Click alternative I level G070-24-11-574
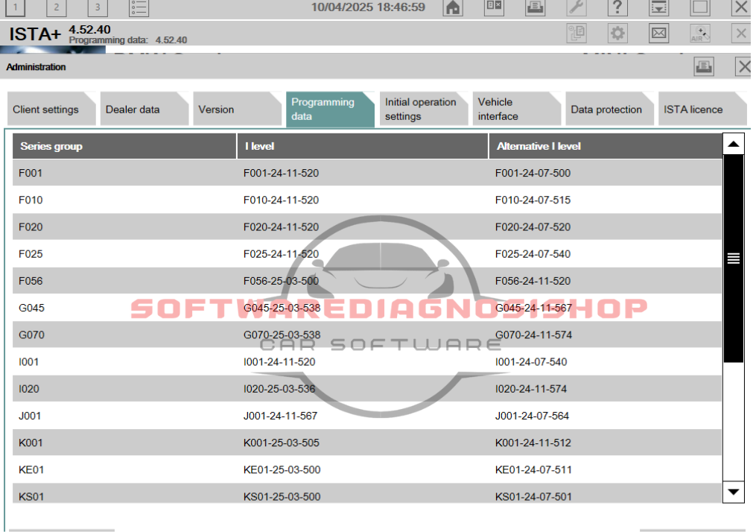This screenshot has height=532, width=756. tap(534, 335)
